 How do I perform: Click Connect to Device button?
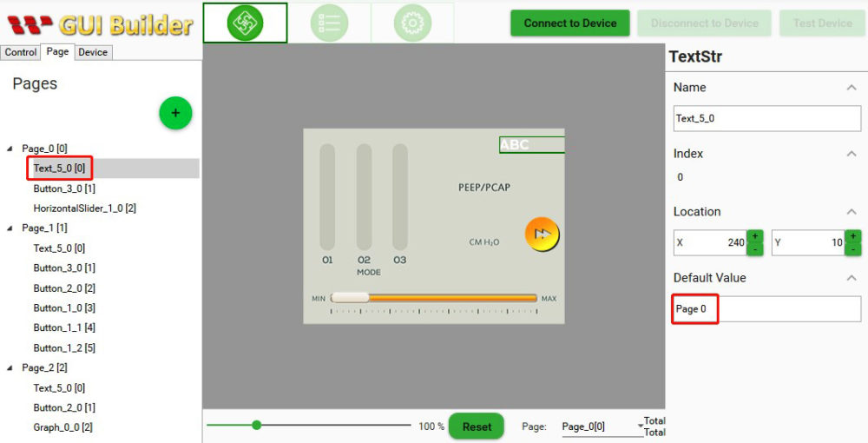(570, 23)
